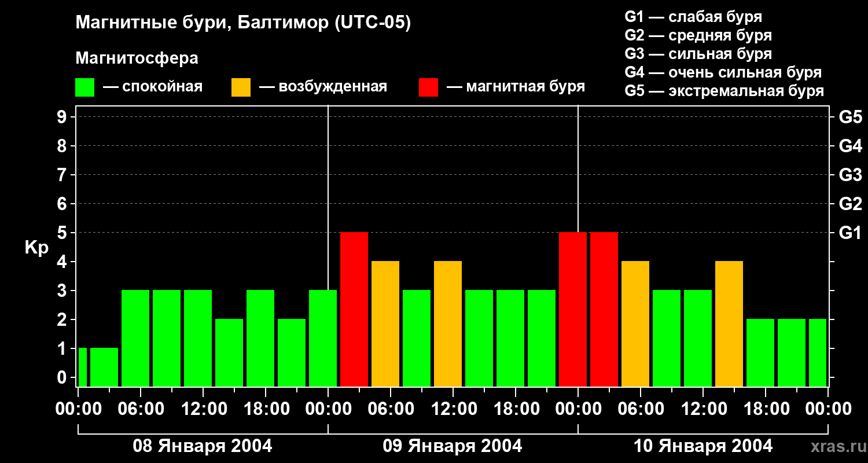Viewport: 868px width, 463px height.
Task: Click the first 00:00 tick label at chart start
Action: click(78, 409)
